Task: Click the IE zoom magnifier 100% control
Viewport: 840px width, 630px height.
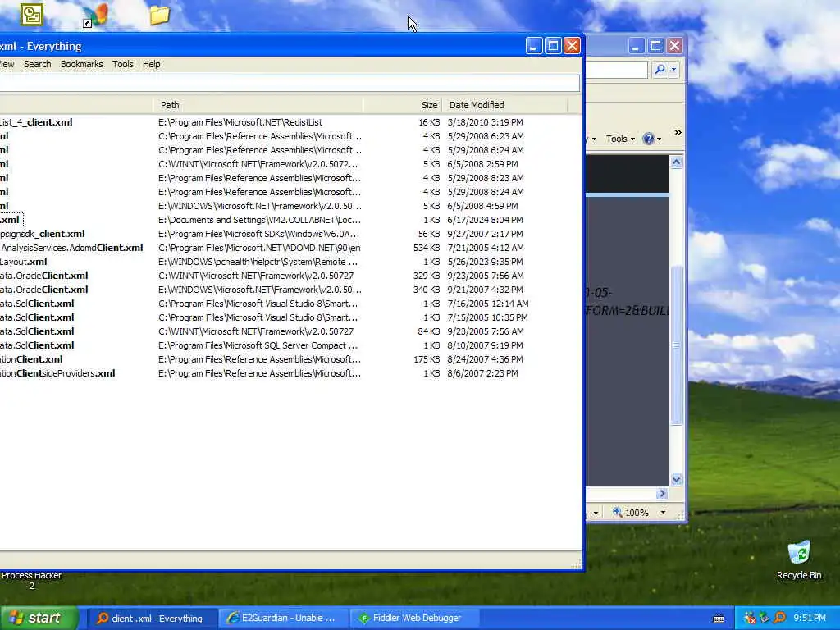Action: click(x=631, y=513)
